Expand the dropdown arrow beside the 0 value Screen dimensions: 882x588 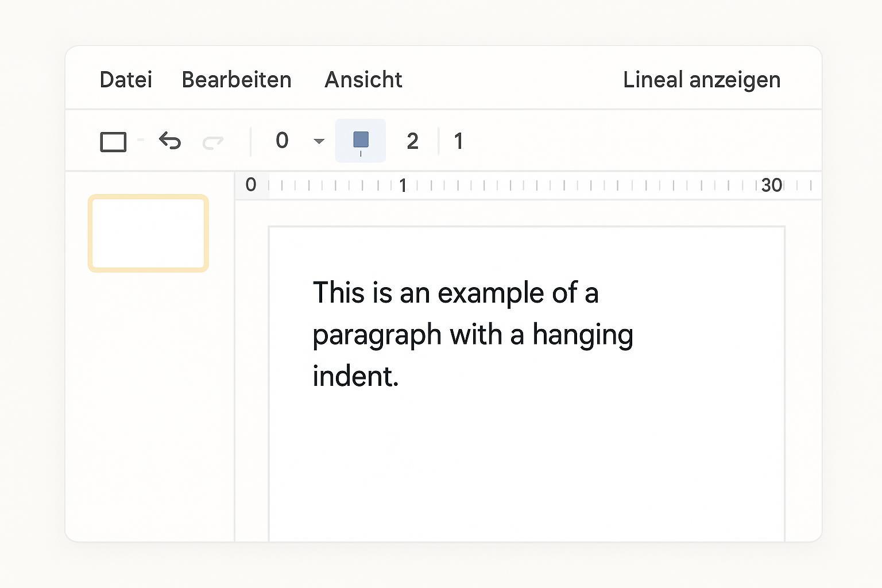pos(319,141)
